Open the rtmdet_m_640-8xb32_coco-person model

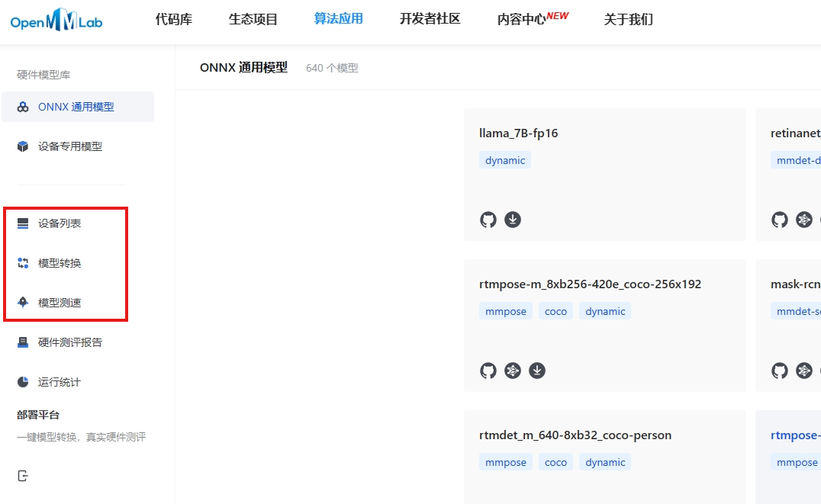[x=575, y=435]
